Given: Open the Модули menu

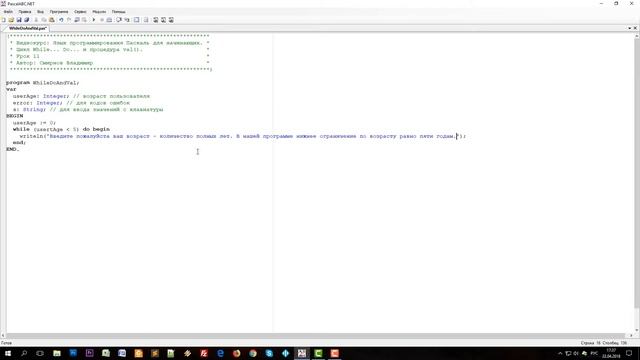Looking at the screenshot, I should [99, 12].
